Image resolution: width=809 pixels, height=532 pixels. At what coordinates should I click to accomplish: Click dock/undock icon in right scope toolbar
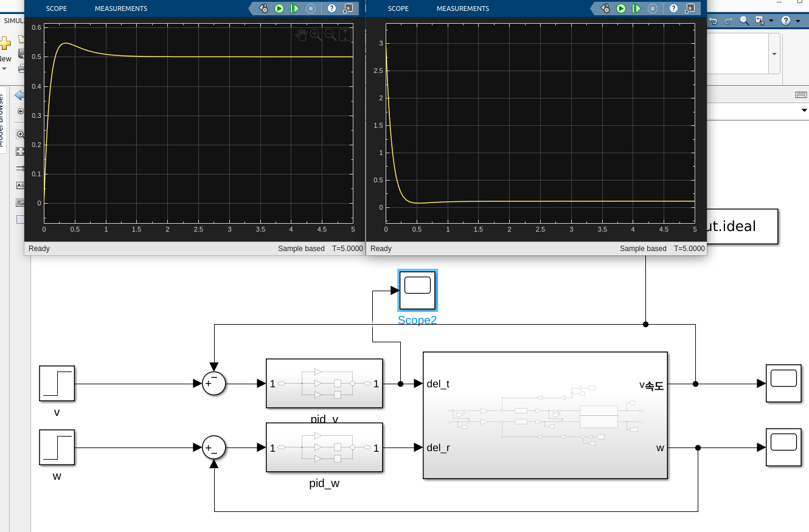689,9
